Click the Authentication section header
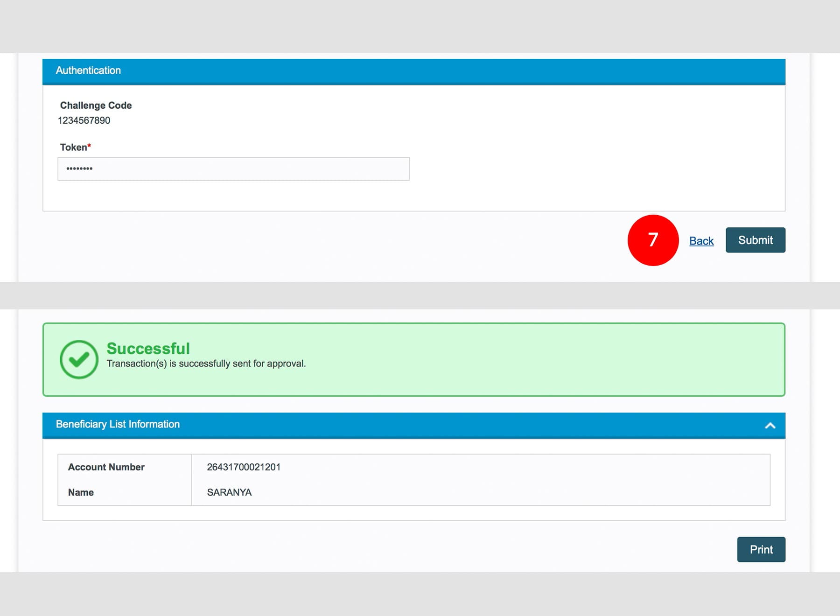 click(x=88, y=70)
